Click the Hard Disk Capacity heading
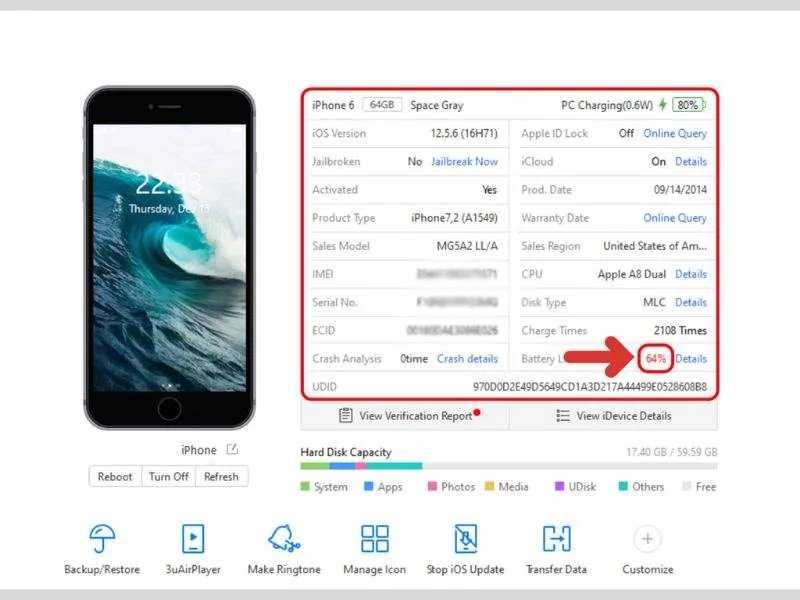Viewport: 800px width, 600px height. tap(346, 452)
